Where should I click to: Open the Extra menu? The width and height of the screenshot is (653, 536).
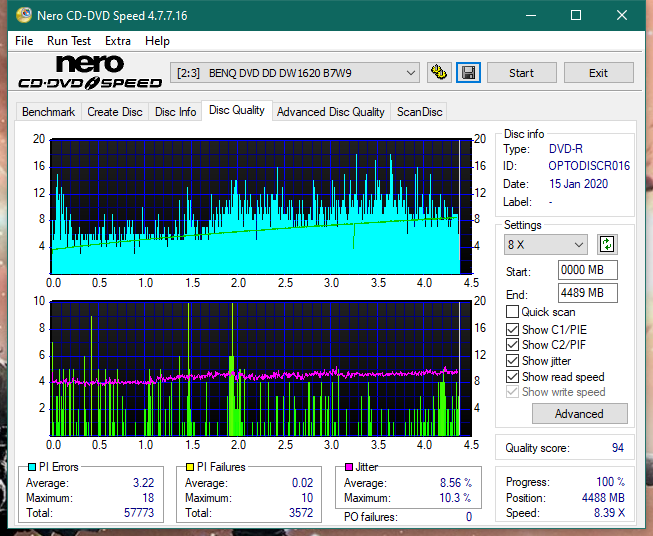pos(118,41)
